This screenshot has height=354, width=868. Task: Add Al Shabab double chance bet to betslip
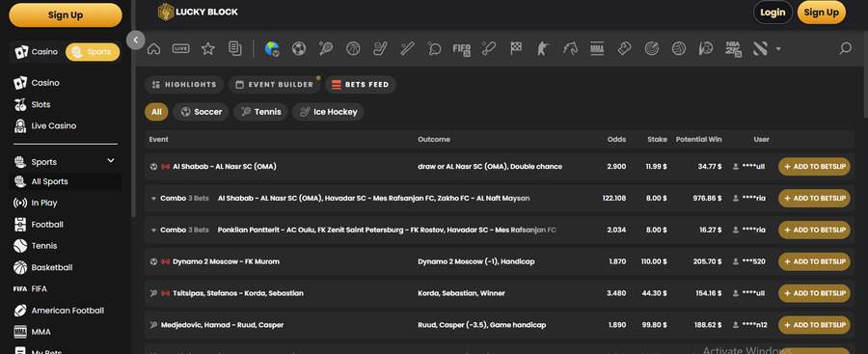tap(814, 166)
